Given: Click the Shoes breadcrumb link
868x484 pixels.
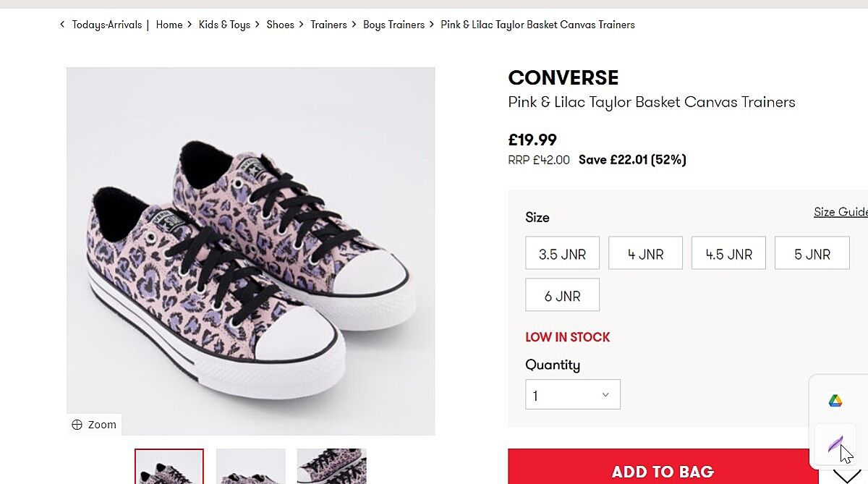Looking at the screenshot, I should (280, 25).
